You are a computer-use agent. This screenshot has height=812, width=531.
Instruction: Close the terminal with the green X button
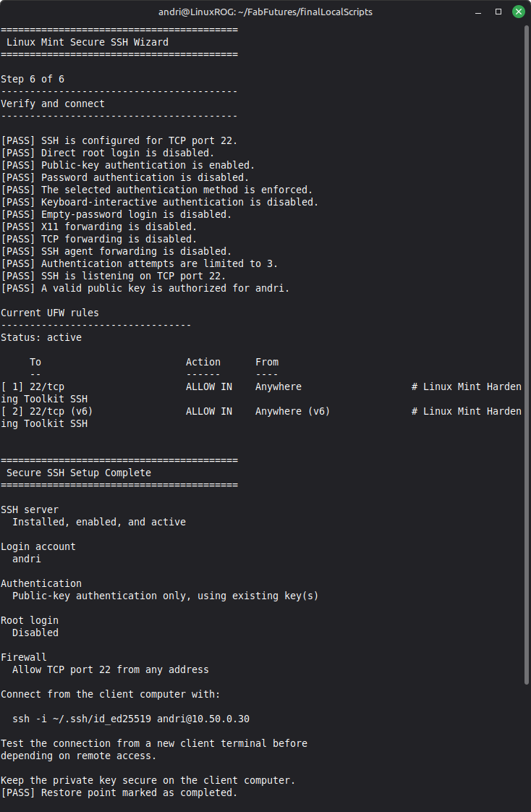pos(519,12)
